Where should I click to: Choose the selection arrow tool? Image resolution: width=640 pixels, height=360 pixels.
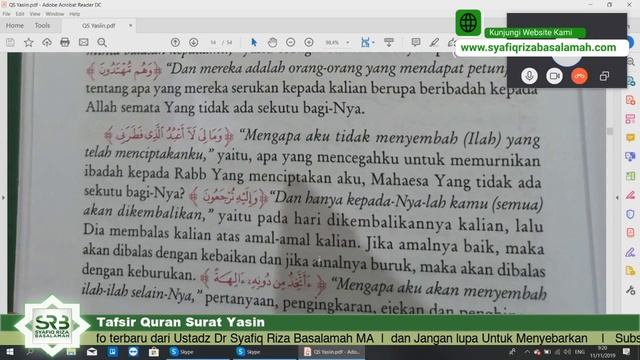[254, 42]
